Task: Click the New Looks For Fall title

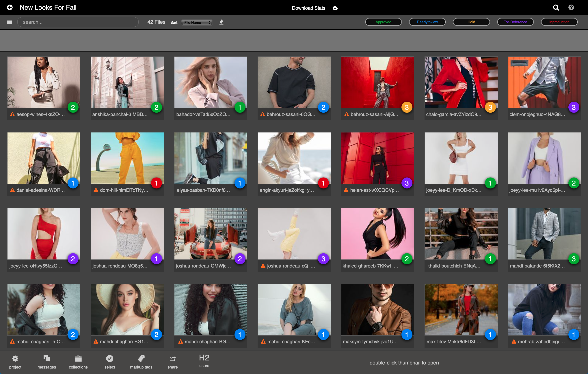Action: 48,7
